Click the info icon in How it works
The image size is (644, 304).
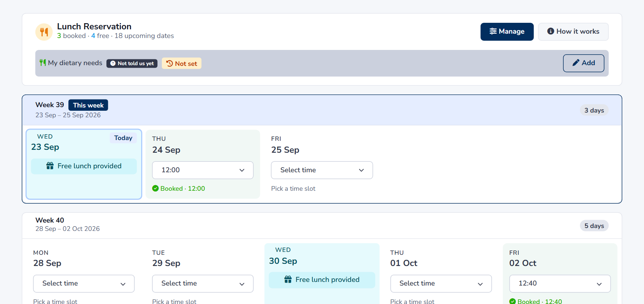[x=551, y=31]
